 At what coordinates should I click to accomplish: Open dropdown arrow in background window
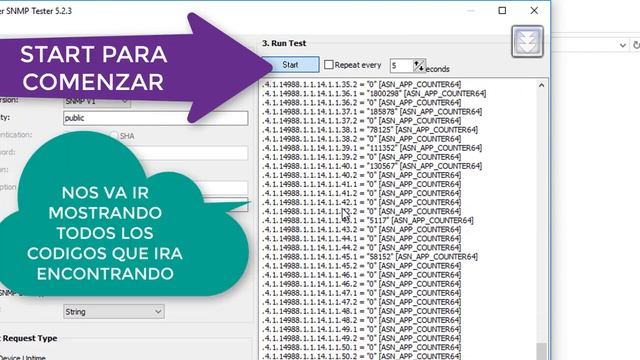point(622,45)
